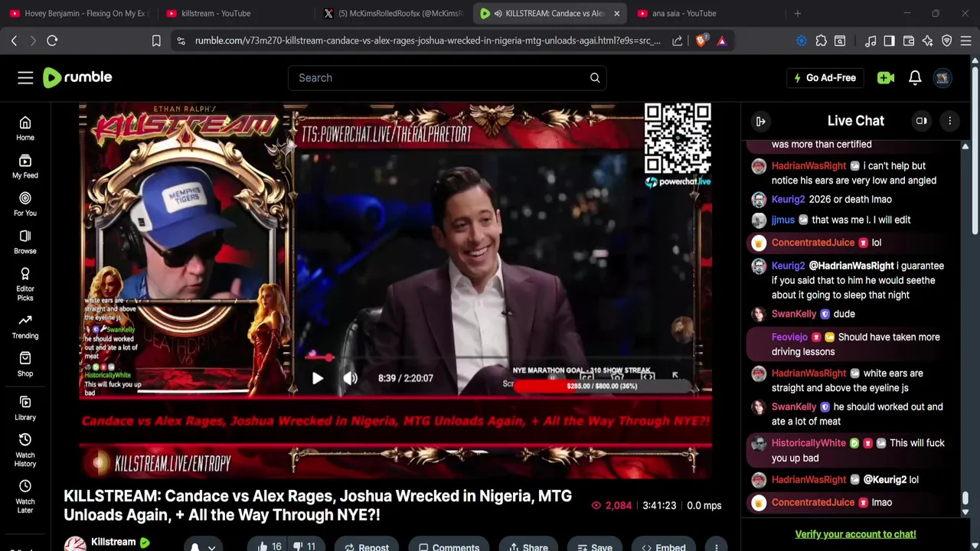Click the address bar share icon
Viewport: 980px width, 551px height.
coord(678,41)
